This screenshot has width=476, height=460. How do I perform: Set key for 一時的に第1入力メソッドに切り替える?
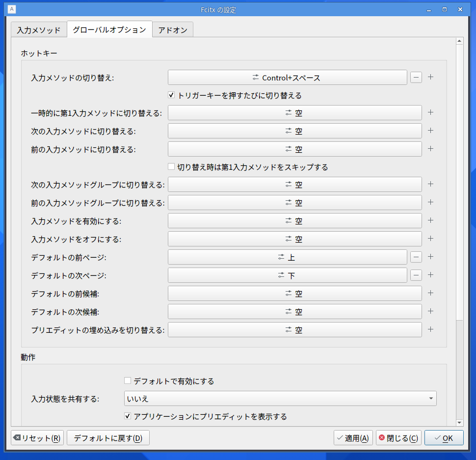click(x=294, y=113)
